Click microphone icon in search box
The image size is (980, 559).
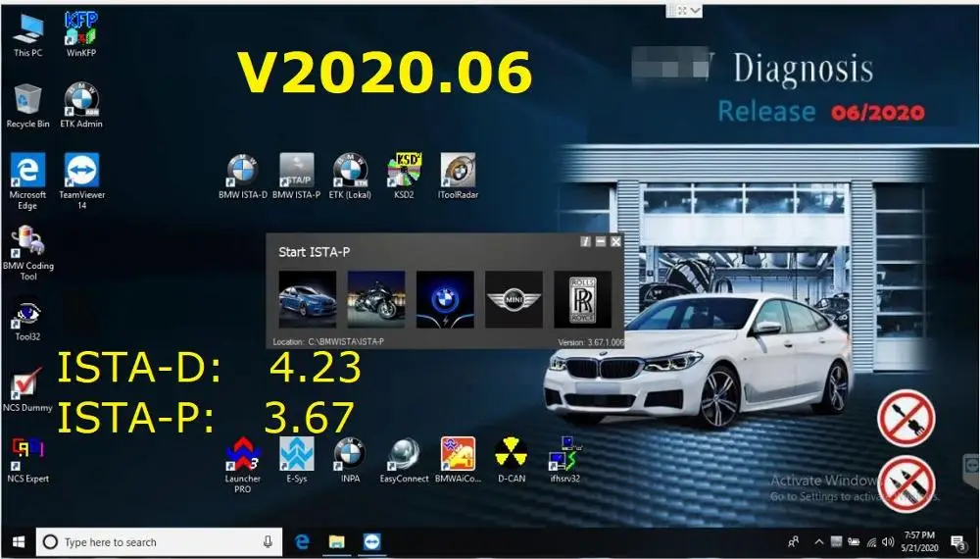click(268, 542)
